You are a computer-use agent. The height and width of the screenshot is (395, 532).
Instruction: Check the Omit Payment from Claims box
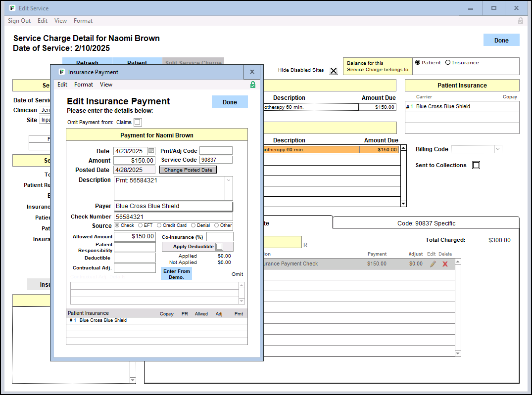pyautogui.click(x=138, y=122)
